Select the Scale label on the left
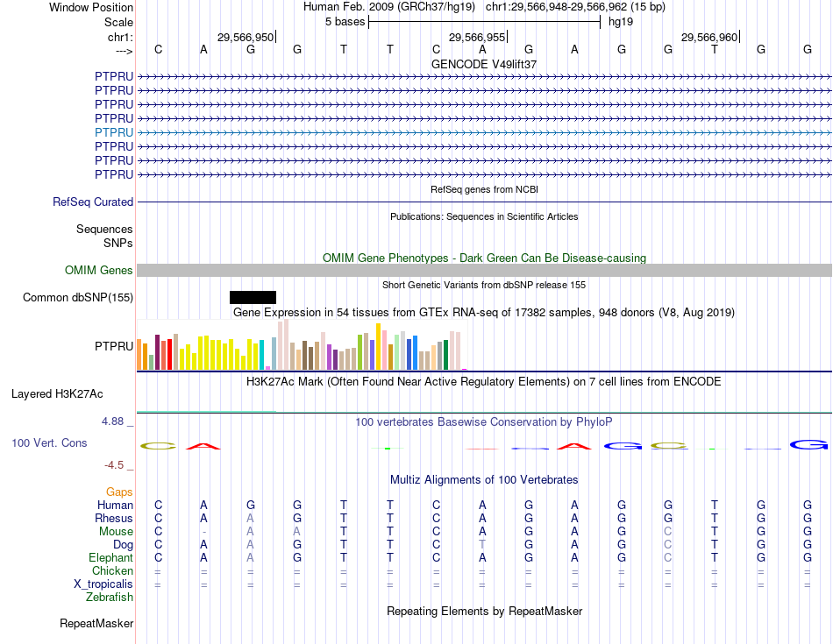The width and height of the screenshot is (833, 644). click(x=118, y=22)
